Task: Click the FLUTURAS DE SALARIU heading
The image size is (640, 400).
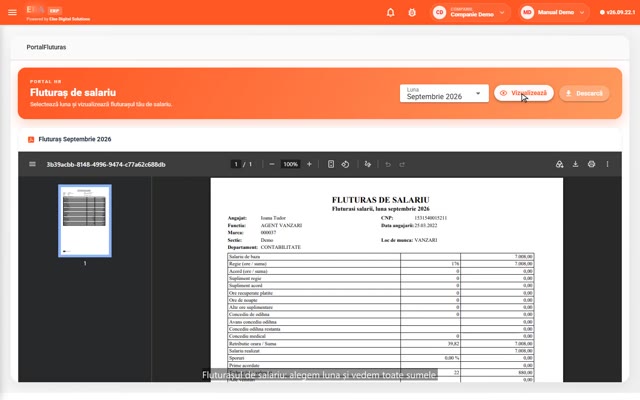Action: coord(380,200)
